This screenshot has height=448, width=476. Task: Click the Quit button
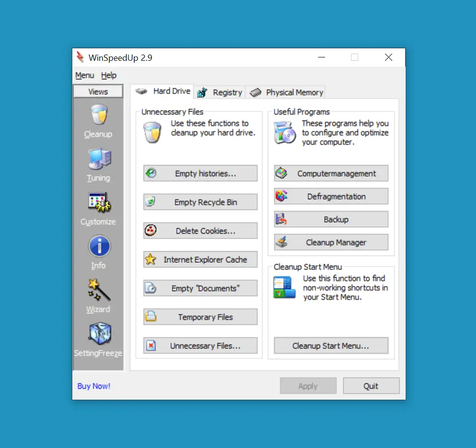pyautogui.click(x=371, y=386)
